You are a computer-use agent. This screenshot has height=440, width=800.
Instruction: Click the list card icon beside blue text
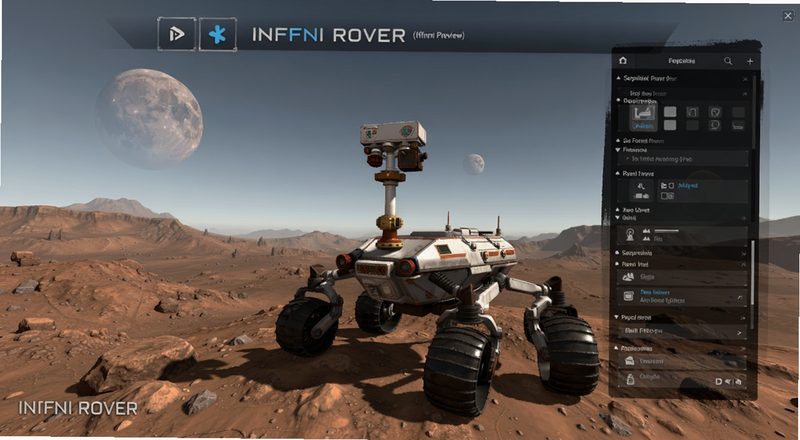click(629, 296)
